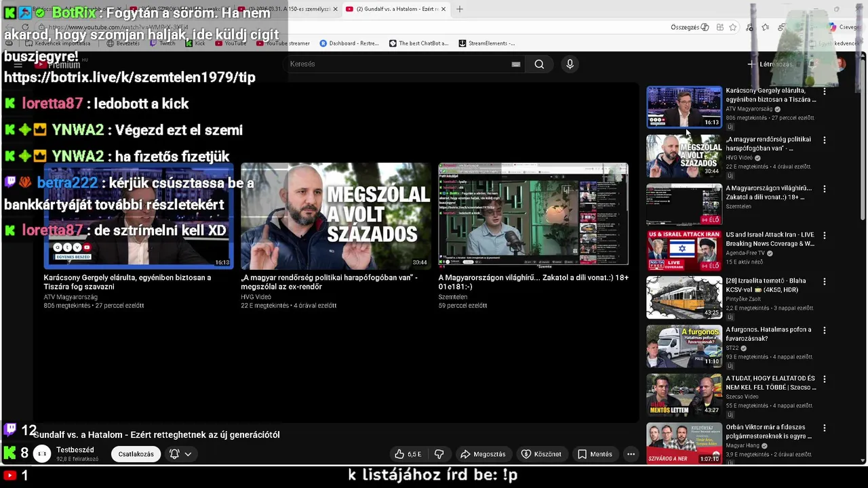Click the Mentés save button

tap(595, 454)
